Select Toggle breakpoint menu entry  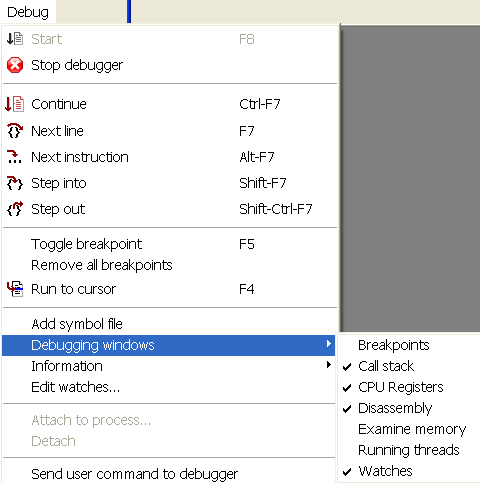(x=169, y=244)
